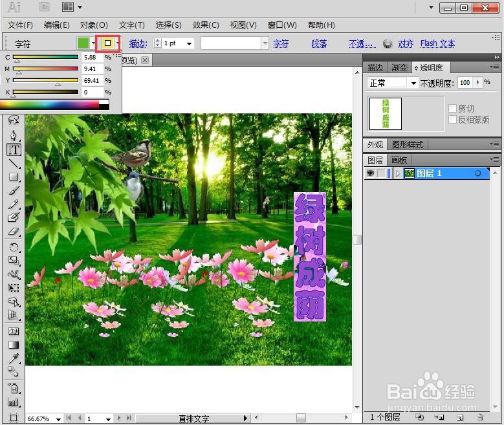The width and height of the screenshot is (504, 425).
Task: Select the Artboard tool
Action: [x=14, y=418]
